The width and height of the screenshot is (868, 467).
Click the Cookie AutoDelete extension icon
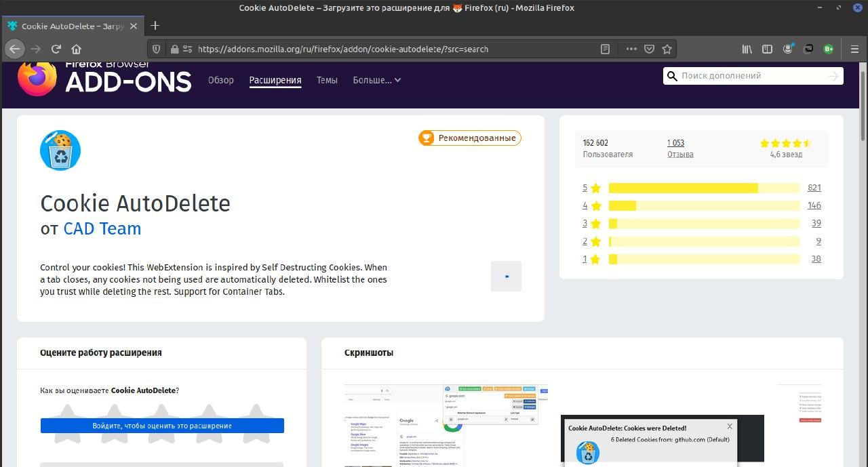(x=60, y=150)
